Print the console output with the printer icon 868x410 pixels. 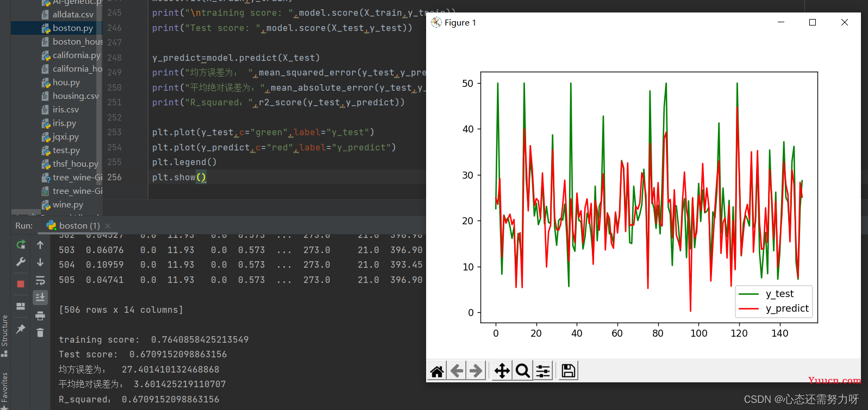pyautogui.click(x=40, y=316)
